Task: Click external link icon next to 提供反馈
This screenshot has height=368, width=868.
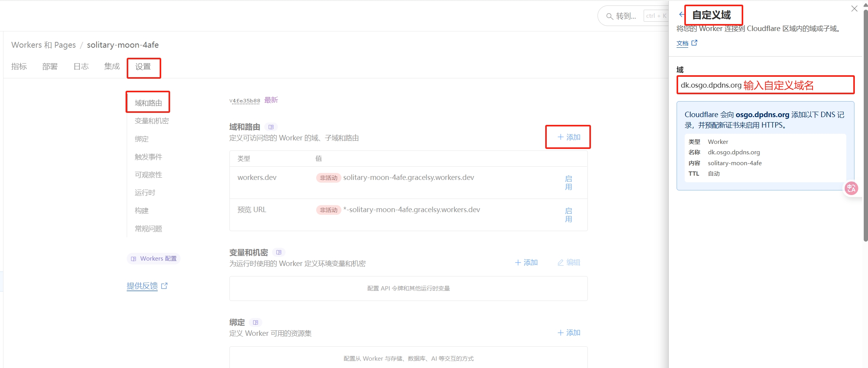Action: (x=164, y=286)
